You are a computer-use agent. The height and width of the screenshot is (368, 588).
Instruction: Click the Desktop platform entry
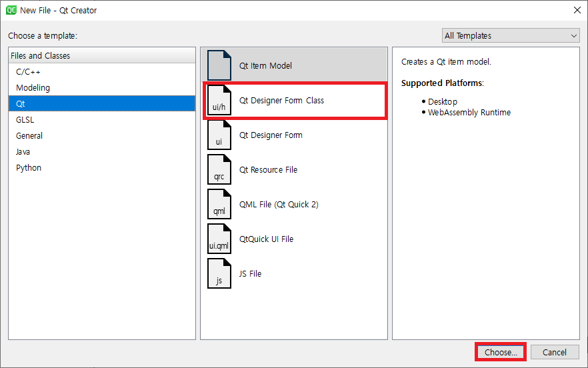(443, 101)
